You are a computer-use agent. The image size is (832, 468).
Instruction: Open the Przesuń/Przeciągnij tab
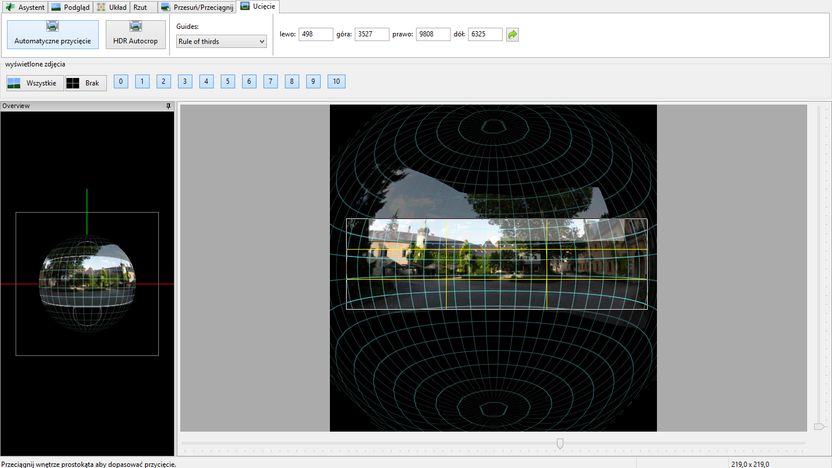pos(197,7)
